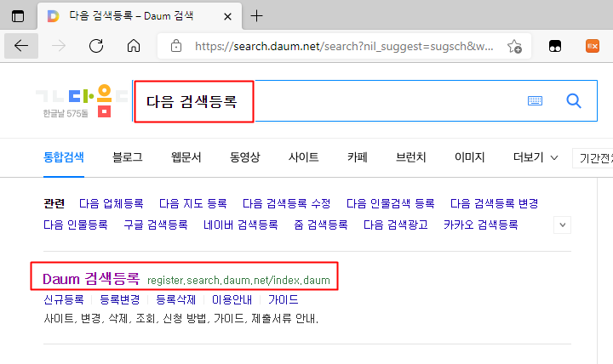Open related search 다음 인물등록
The width and height of the screenshot is (613, 364).
(x=76, y=225)
